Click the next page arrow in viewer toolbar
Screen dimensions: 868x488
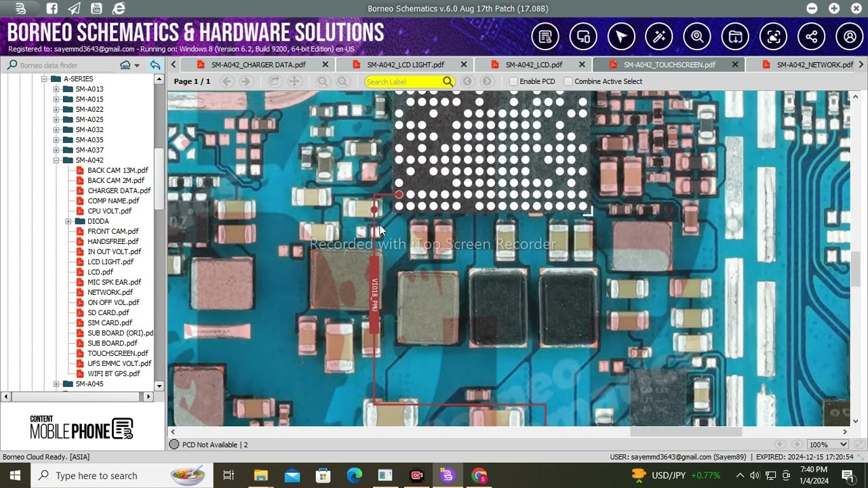pyautogui.click(x=246, y=81)
